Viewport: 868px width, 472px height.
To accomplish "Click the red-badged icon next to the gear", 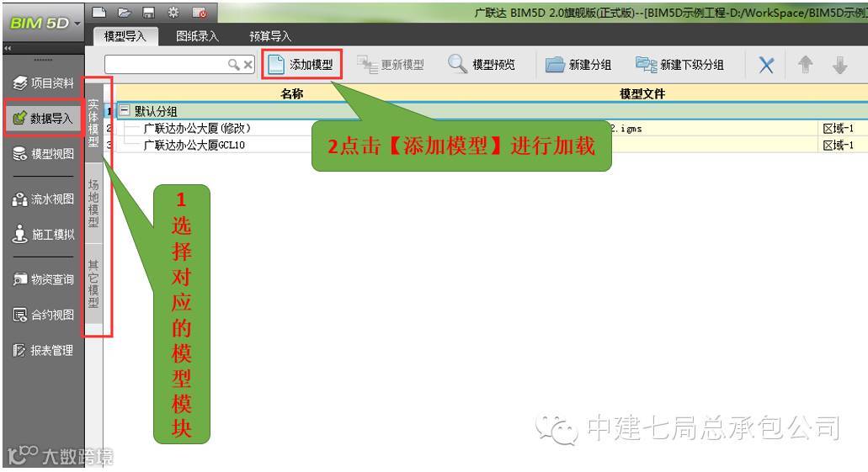I will pyautogui.click(x=200, y=12).
